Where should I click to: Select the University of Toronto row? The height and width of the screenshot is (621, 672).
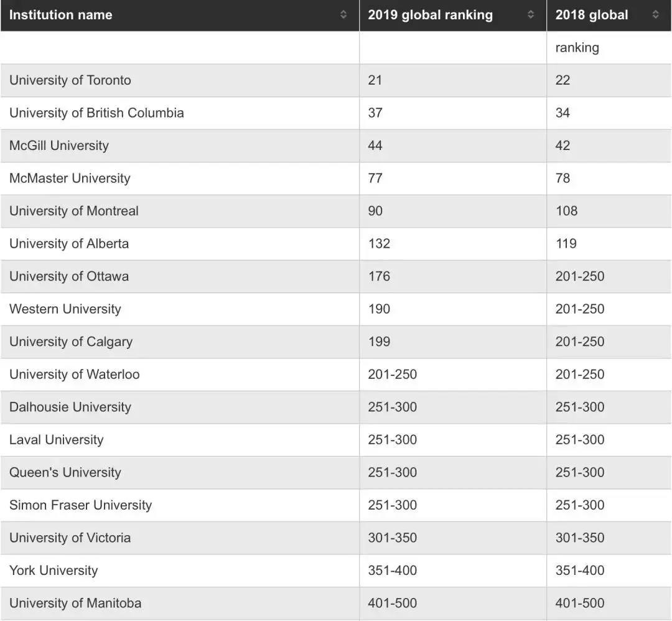[x=336, y=80]
